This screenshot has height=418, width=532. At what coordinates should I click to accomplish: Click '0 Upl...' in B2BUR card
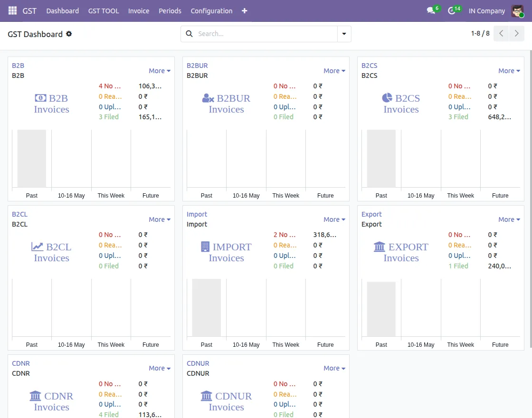(285, 106)
